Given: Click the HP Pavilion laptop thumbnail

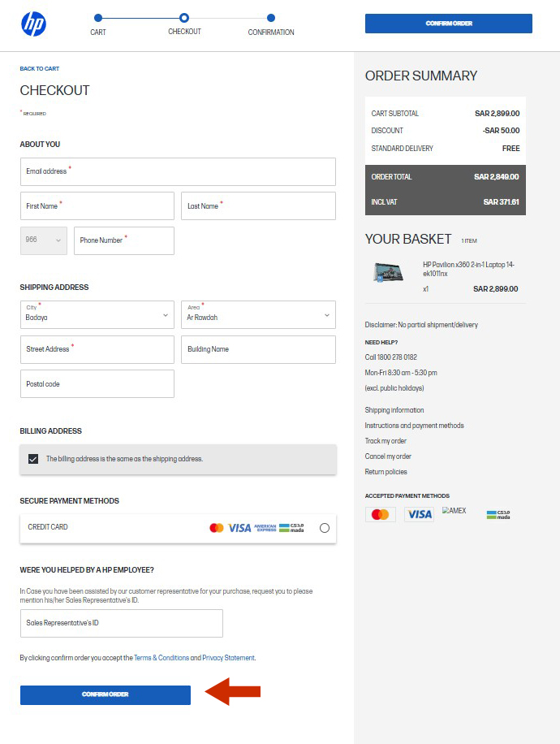Looking at the screenshot, I should pyautogui.click(x=388, y=272).
